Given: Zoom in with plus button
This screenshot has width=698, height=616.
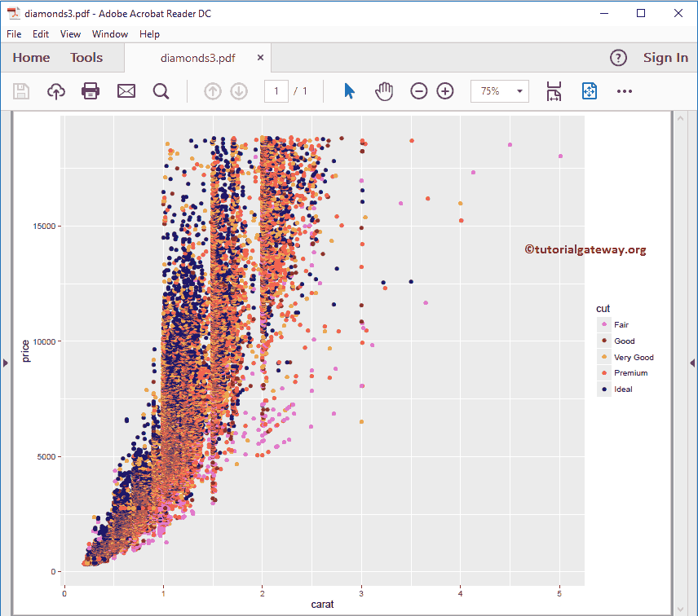Looking at the screenshot, I should [x=445, y=91].
